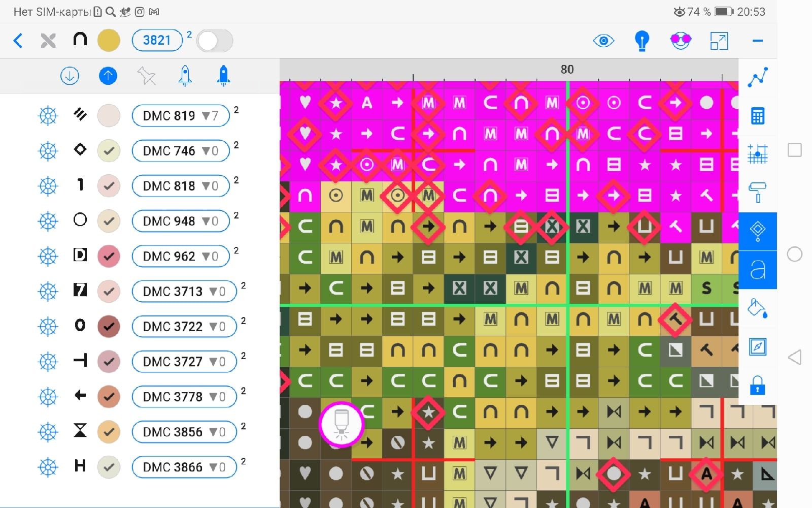Viewport: 812px width, 508px height.
Task: Select the paint bucket fill tool
Action: pyautogui.click(x=757, y=308)
